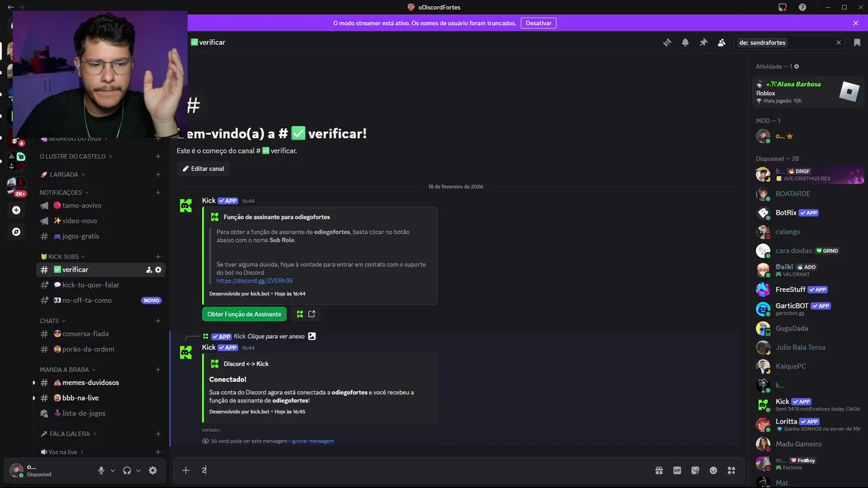Clear the search field X button

(x=838, y=42)
